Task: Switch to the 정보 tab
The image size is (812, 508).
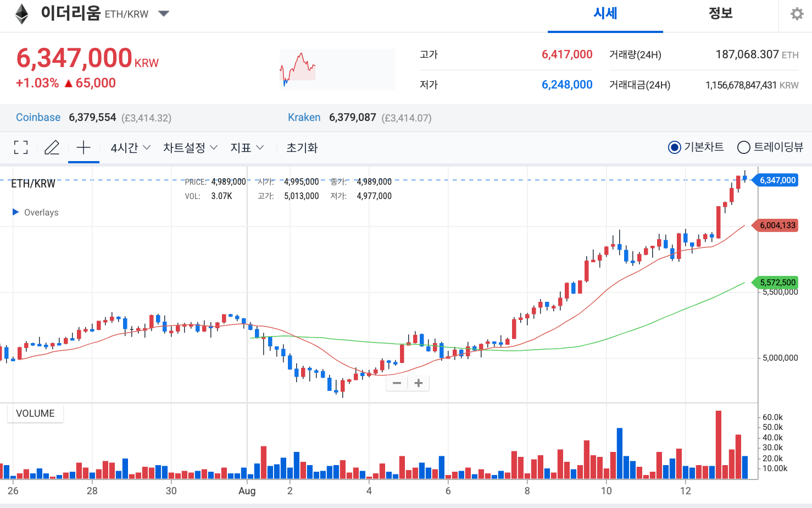Action: tap(720, 13)
